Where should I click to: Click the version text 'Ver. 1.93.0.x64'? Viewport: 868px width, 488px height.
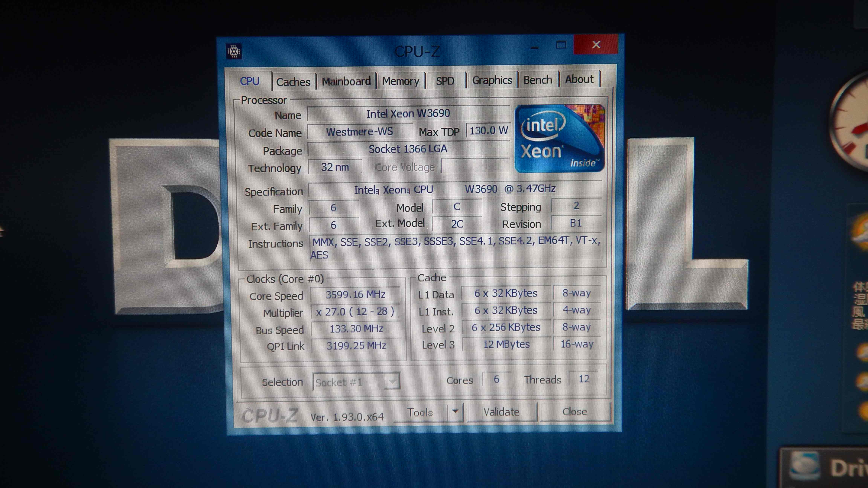347,417
